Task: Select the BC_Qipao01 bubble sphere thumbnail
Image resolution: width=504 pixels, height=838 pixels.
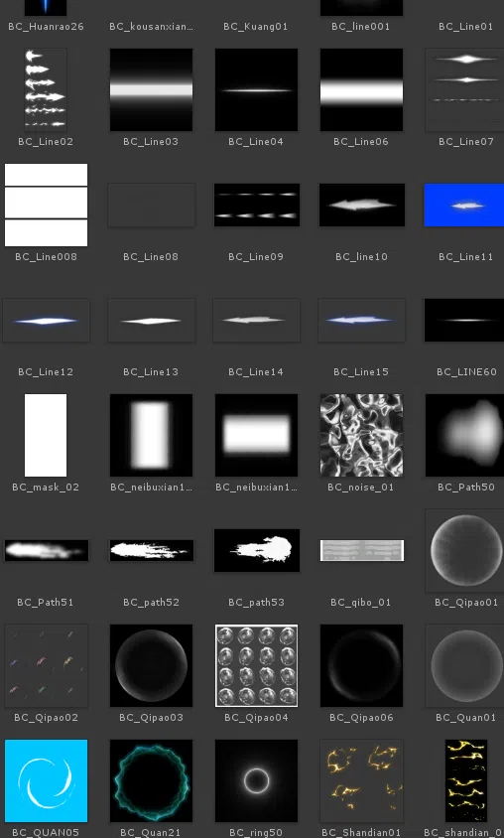Action: click(466, 550)
